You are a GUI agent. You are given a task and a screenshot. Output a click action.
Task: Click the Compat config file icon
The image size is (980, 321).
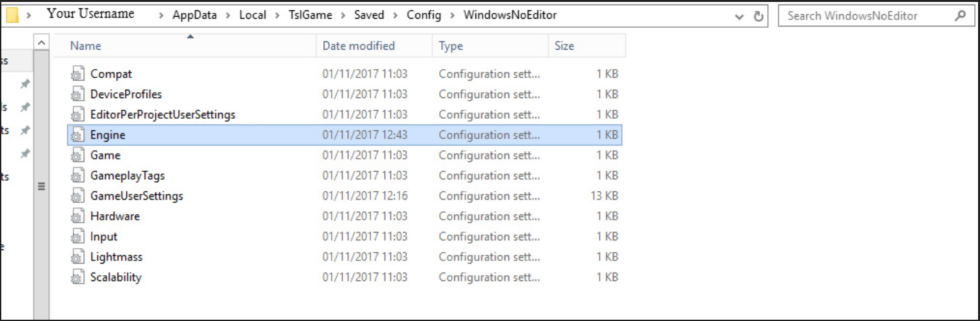[77, 74]
